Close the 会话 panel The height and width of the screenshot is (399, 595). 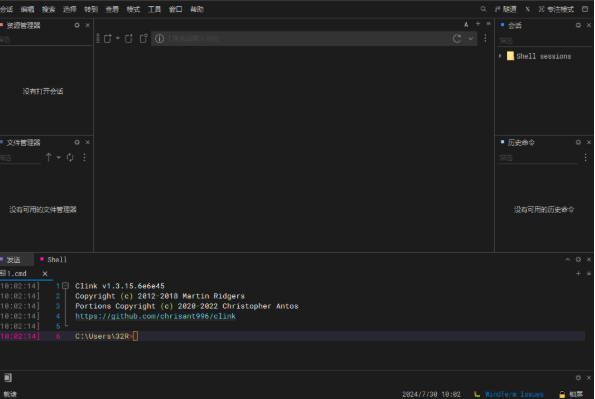589,25
